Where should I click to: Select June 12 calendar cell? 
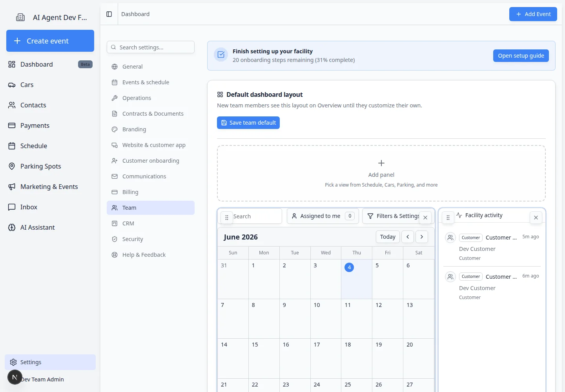pos(388,319)
